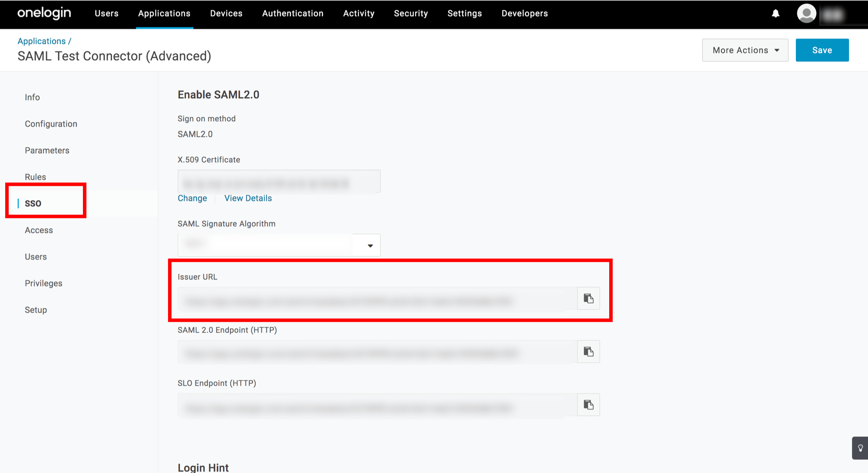Open the Security menu
This screenshot has width=868, height=473.
coord(411,13)
